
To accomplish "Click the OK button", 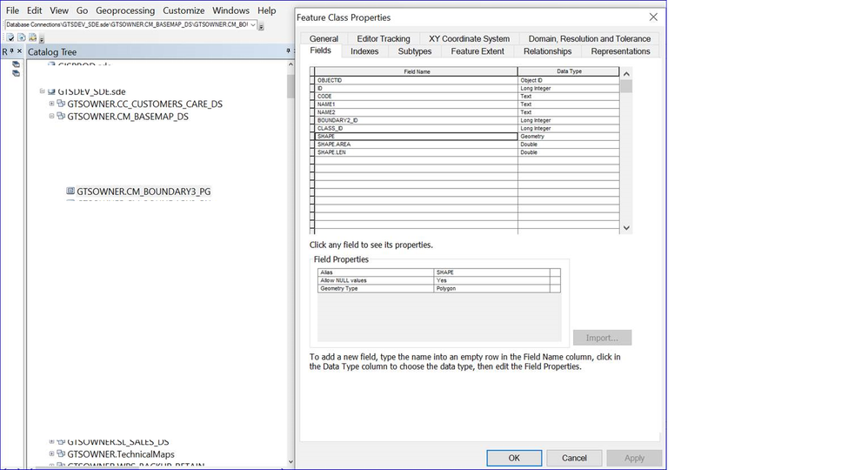I will 514,458.
